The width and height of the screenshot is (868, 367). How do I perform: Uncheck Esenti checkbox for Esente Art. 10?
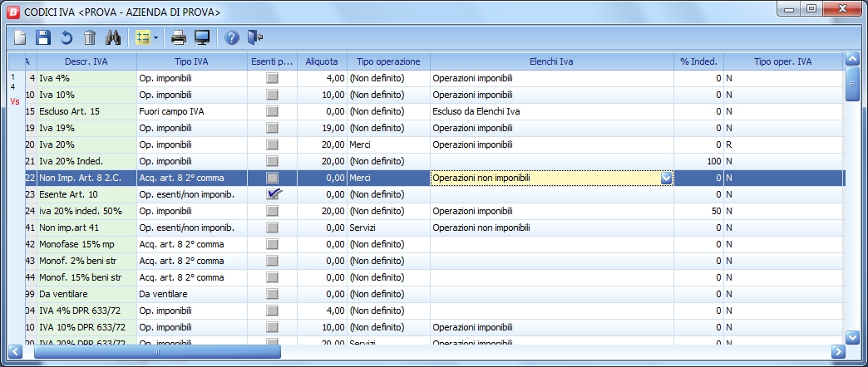274,194
